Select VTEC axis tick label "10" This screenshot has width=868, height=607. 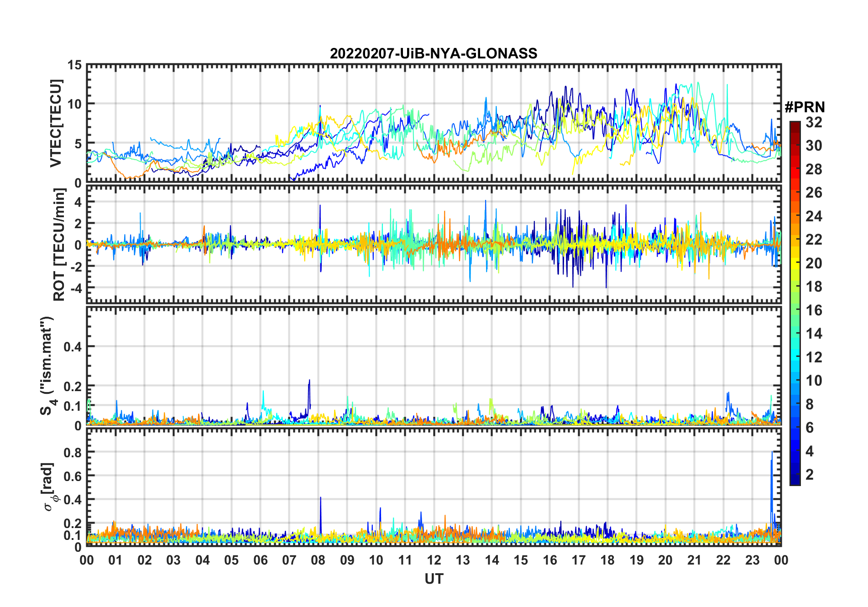click(x=74, y=105)
